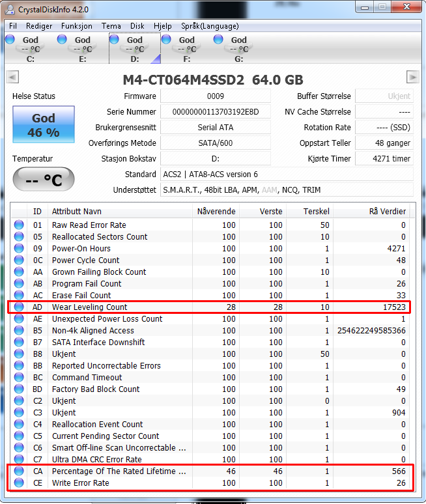Click status icon for Current Pending Sector Count

coord(19,436)
